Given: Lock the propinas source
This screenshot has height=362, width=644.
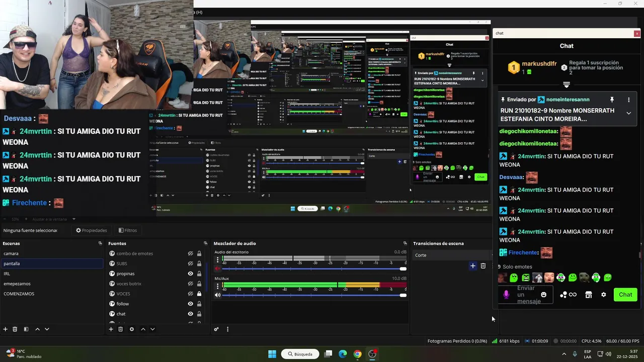Looking at the screenshot, I should (x=199, y=274).
